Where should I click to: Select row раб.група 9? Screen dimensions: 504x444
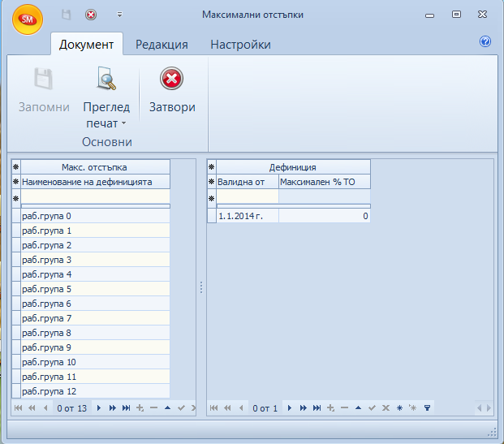pos(96,347)
